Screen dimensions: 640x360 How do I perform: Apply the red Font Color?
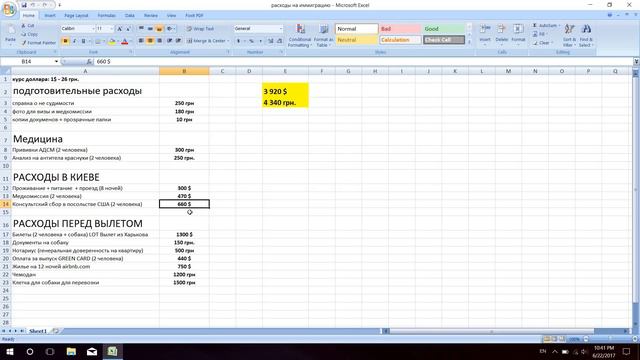125,41
